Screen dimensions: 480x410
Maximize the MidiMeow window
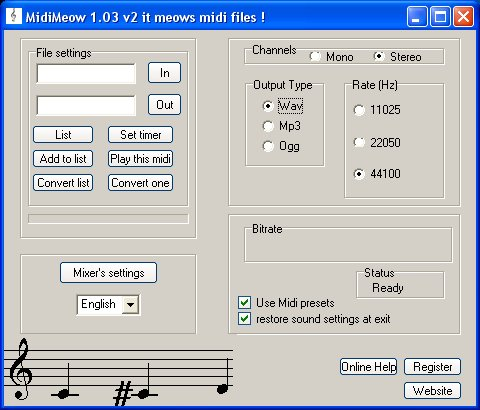click(x=440, y=16)
